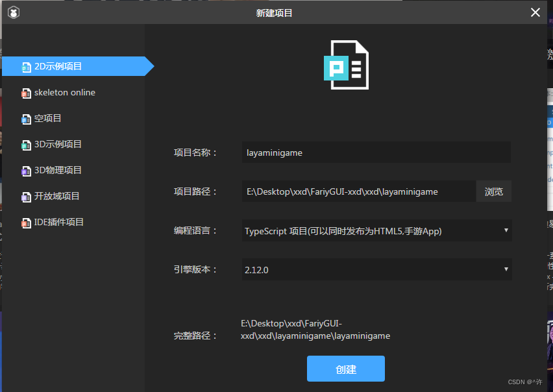This screenshot has height=392, width=553.
Task: Pick the 3D示例项目 template label
Action: pos(58,144)
